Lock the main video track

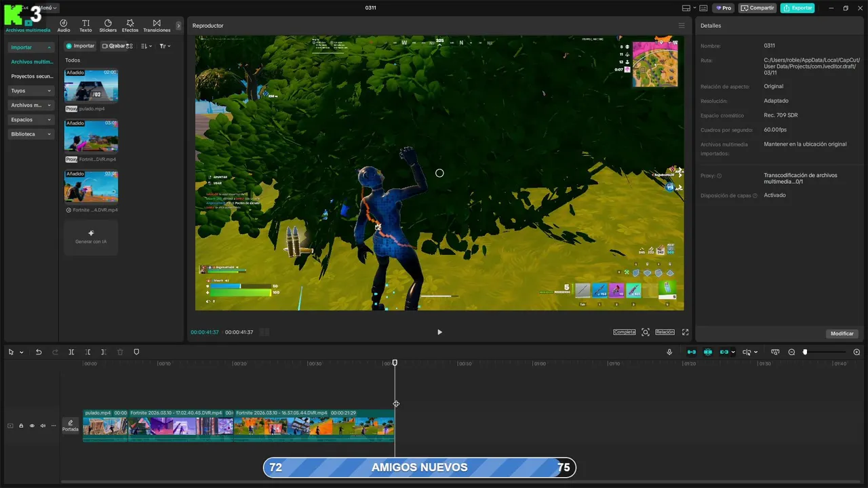[x=21, y=426]
